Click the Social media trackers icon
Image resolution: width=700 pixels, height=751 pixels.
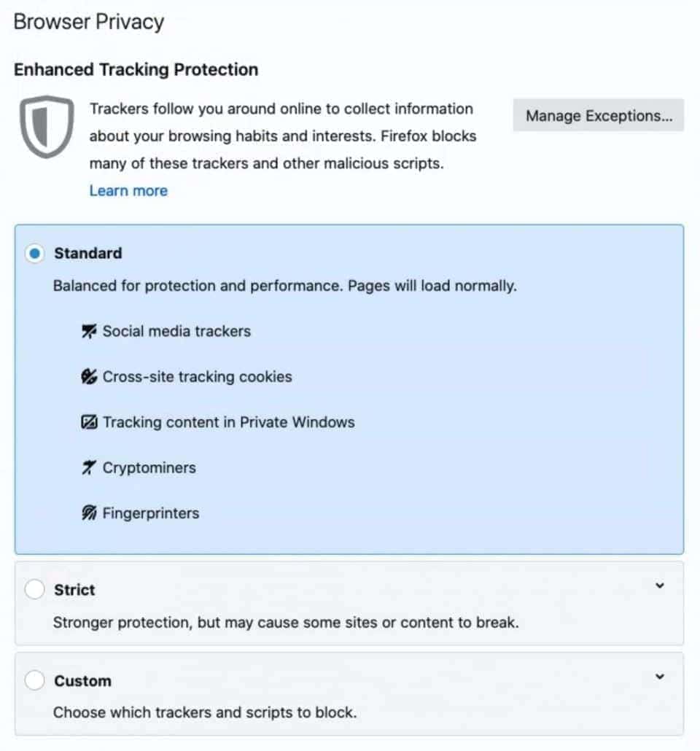coord(89,330)
